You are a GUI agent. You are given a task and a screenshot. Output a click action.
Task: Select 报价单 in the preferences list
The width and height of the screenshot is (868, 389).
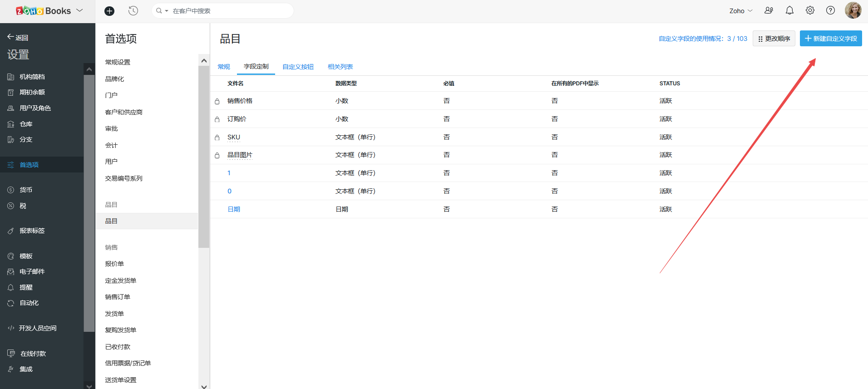pyautogui.click(x=114, y=264)
